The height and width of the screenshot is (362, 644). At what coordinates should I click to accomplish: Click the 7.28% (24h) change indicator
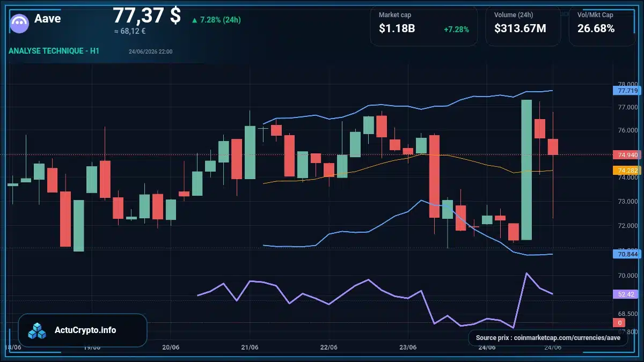click(216, 20)
